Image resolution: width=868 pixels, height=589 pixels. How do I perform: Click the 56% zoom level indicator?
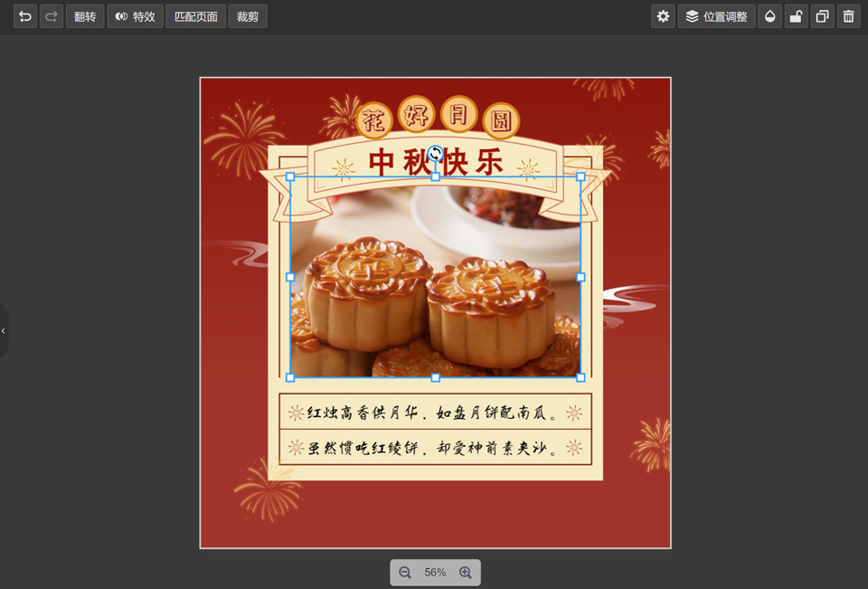[x=435, y=573]
